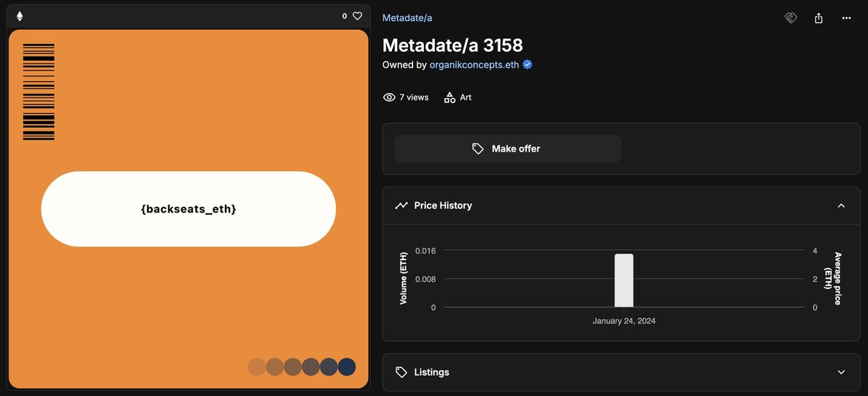This screenshot has width=868, height=396.
Task: Open the more options ellipsis menu
Action: (846, 18)
